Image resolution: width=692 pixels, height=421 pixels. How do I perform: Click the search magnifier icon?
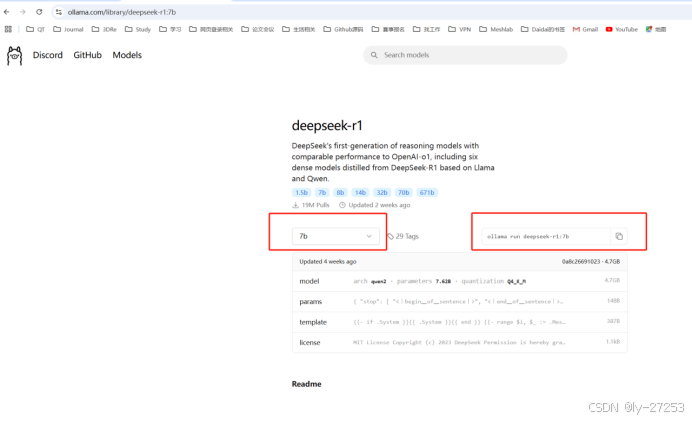pyautogui.click(x=374, y=55)
